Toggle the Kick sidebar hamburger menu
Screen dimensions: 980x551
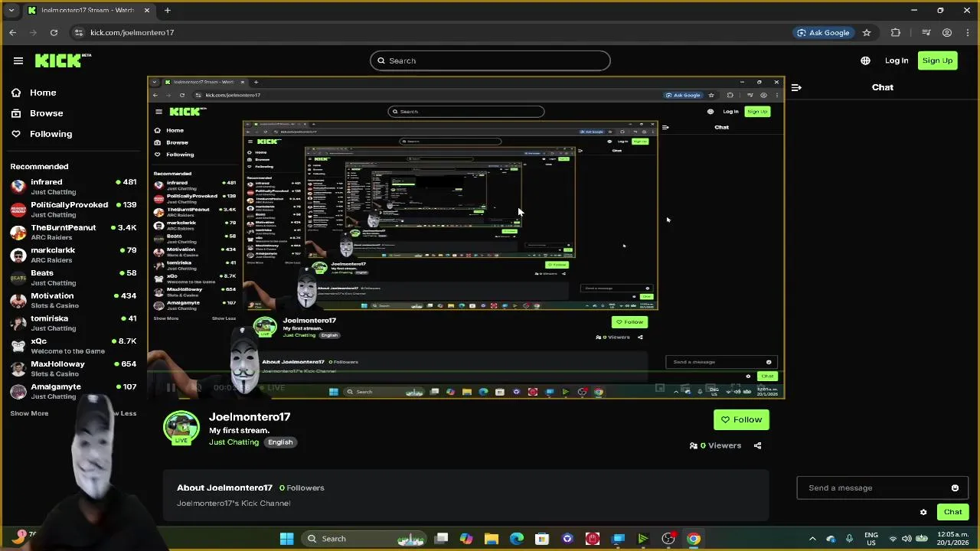point(18,60)
